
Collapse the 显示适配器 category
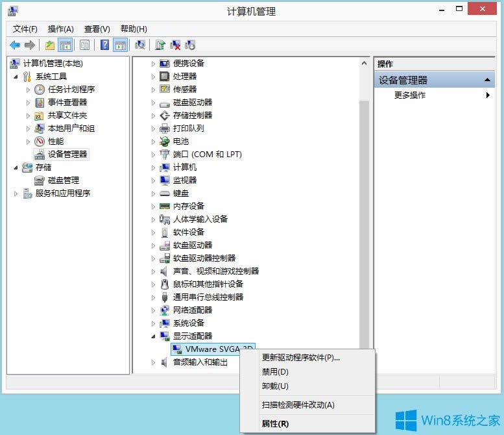click(154, 336)
